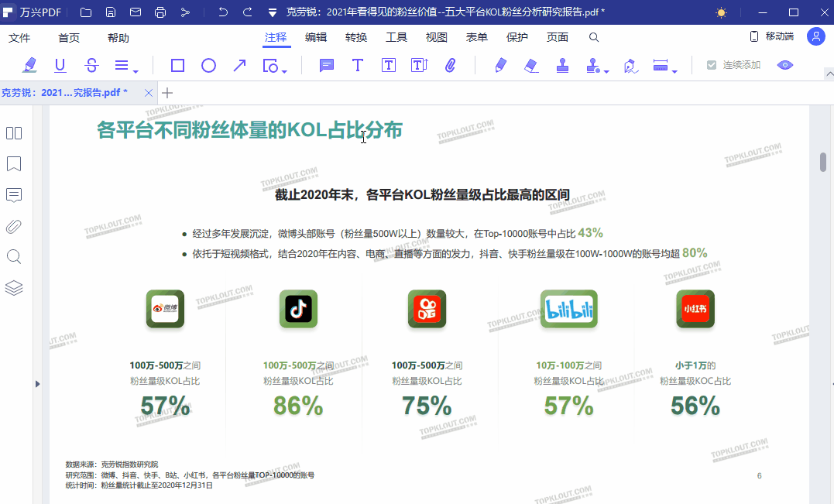The image size is (834, 504).
Task: Switch to the 页面 tab
Action: click(558, 37)
